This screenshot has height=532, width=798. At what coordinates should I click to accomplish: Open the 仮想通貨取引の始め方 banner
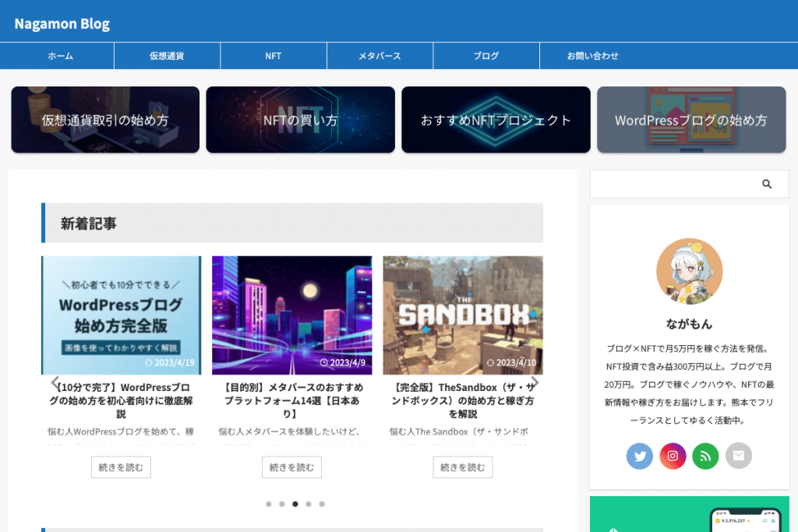coord(105,119)
